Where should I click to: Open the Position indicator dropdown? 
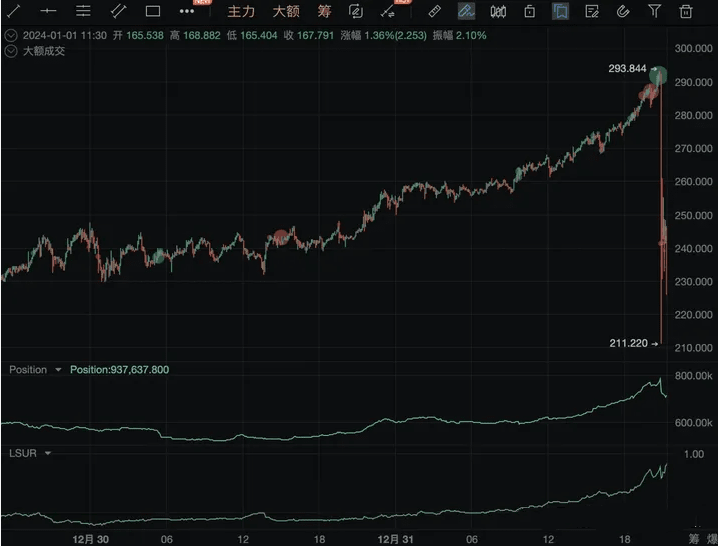click(58, 370)
